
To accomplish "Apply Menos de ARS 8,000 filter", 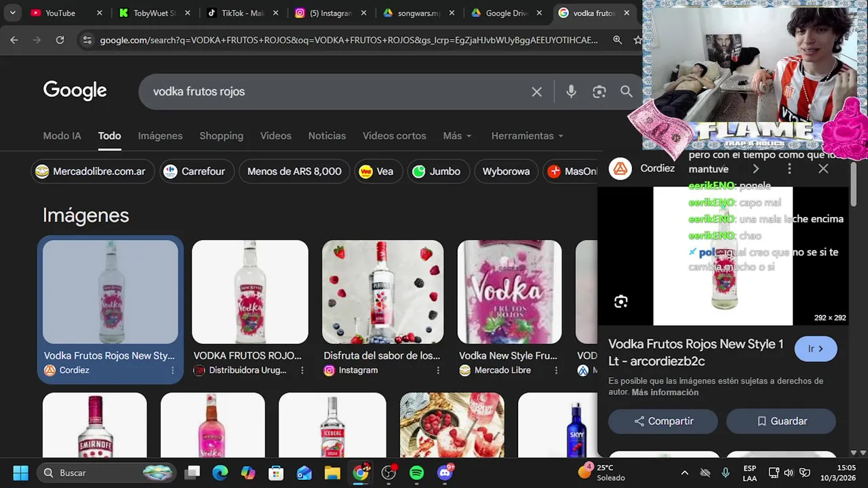I will [294, 171].
